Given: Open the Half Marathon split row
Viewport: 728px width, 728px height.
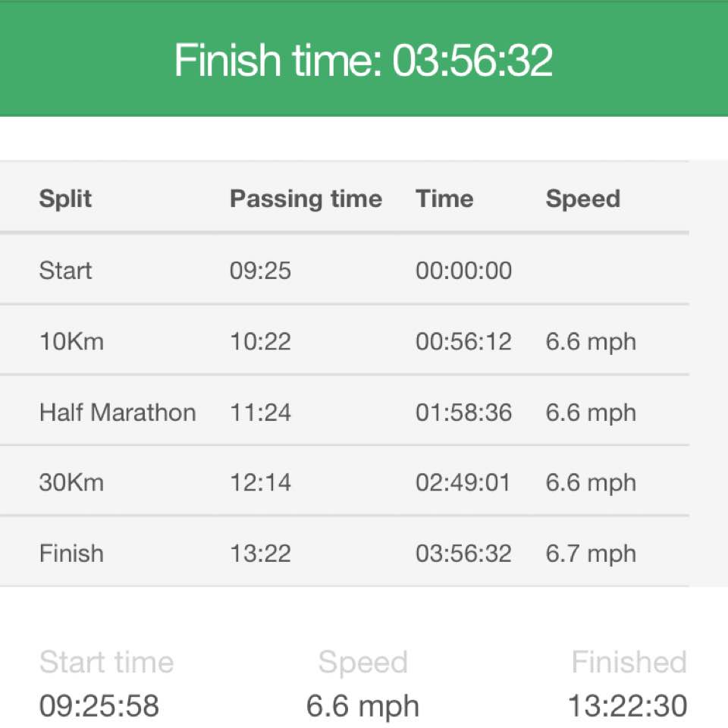Looking at the screenshot, I should [x=344, y=411].
